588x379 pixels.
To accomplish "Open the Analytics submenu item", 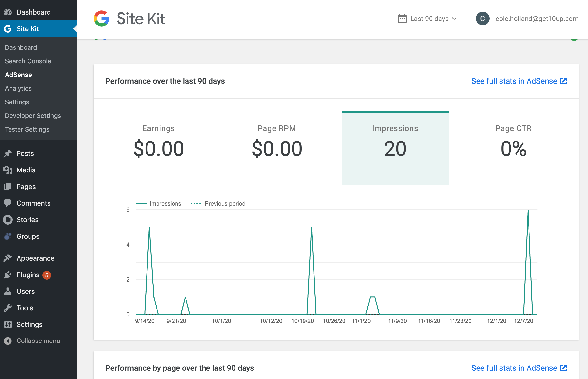I will [18, 88].
